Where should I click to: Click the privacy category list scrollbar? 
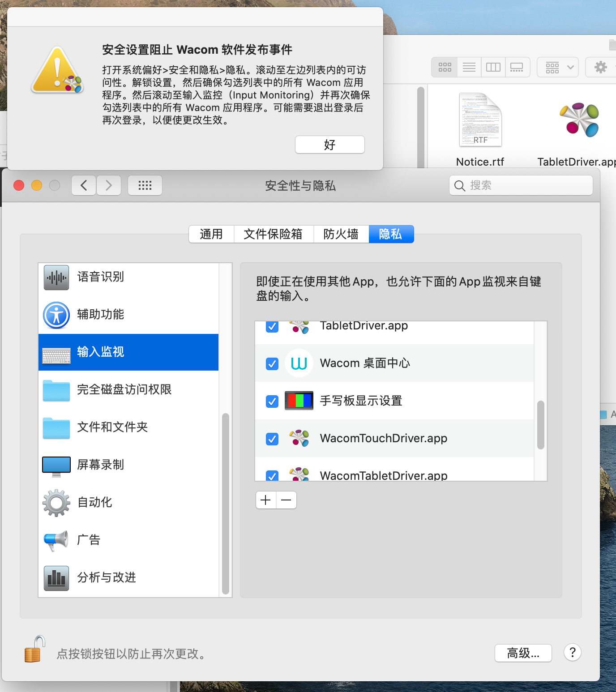coord(226,504)
